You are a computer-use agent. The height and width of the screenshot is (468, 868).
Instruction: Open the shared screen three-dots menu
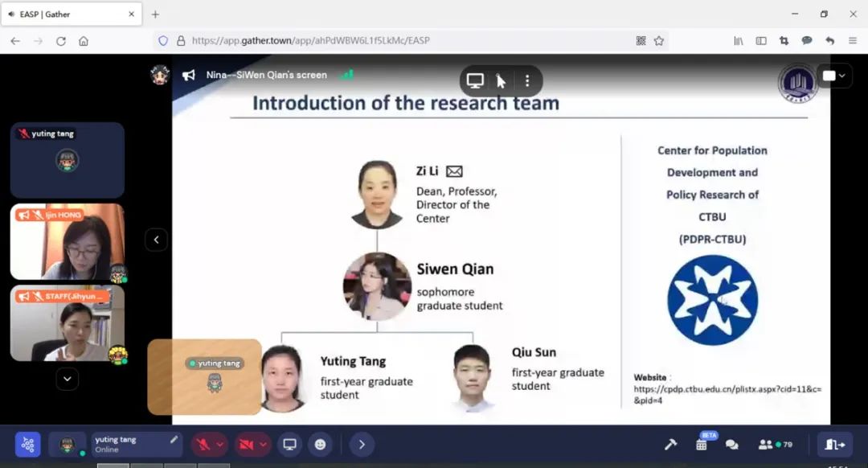click(527, 80)
